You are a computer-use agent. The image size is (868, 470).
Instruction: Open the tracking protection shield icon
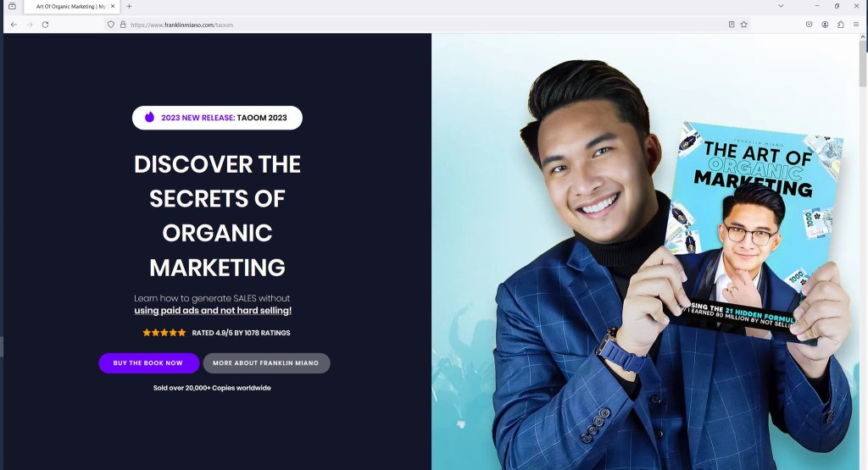tap(111, 25)
